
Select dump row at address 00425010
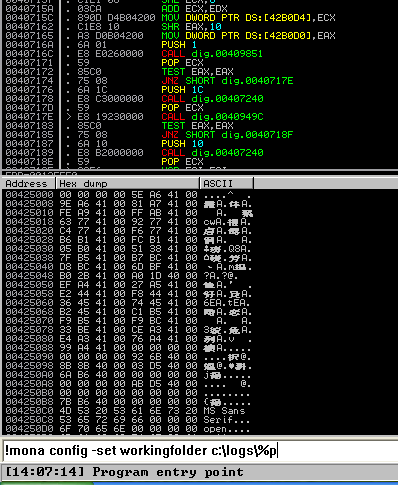pos(128,212)
